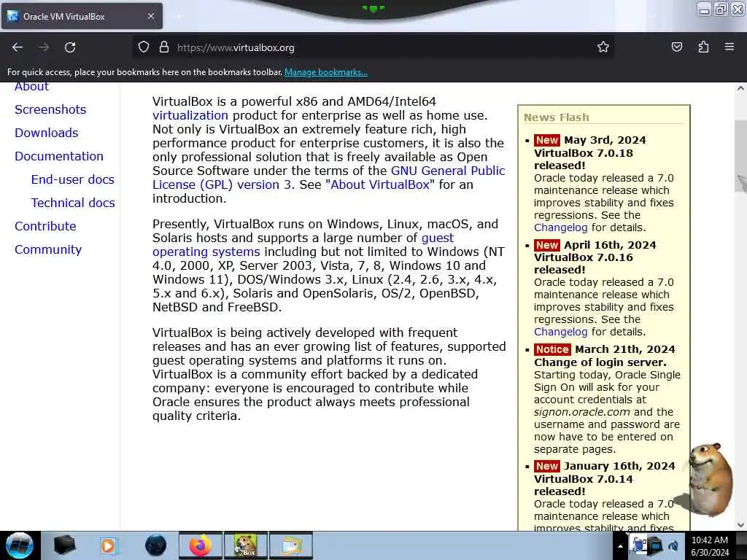Open the tracking protection shield icon
Image resolution: width=747 pixels, height=560 pixels.
tap(144, 47)
